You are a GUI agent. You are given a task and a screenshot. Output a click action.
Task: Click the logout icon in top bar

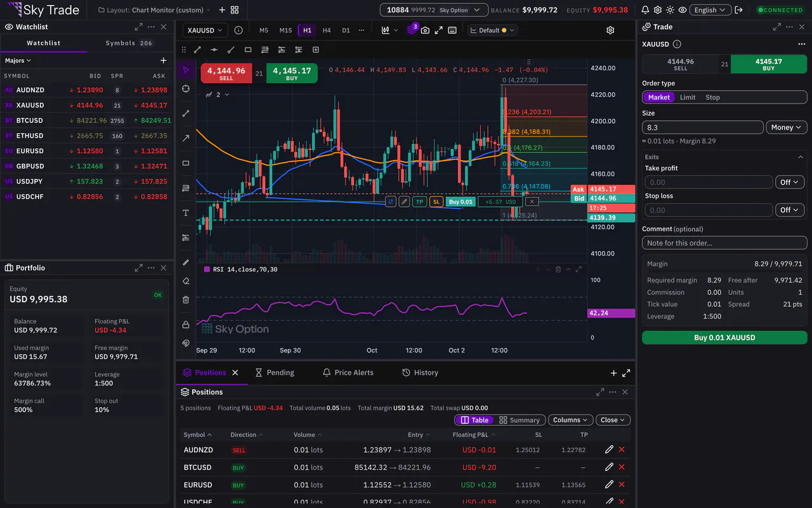tap(738, 10)
